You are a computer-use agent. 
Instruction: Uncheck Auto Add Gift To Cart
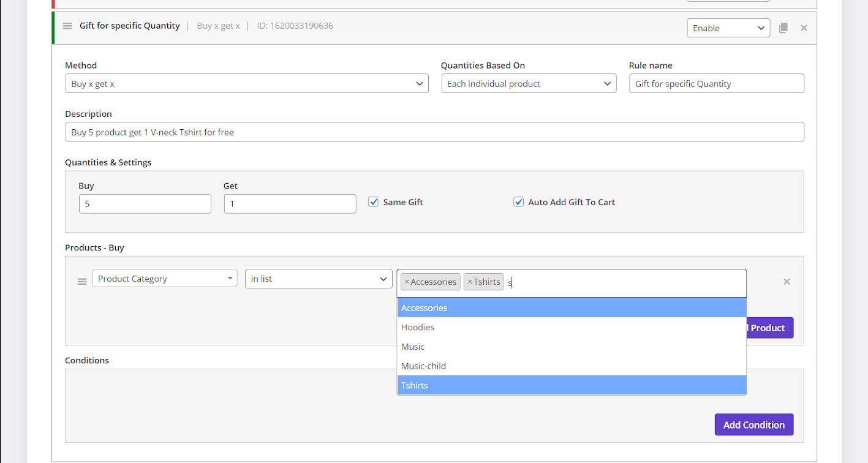point(518,202)
